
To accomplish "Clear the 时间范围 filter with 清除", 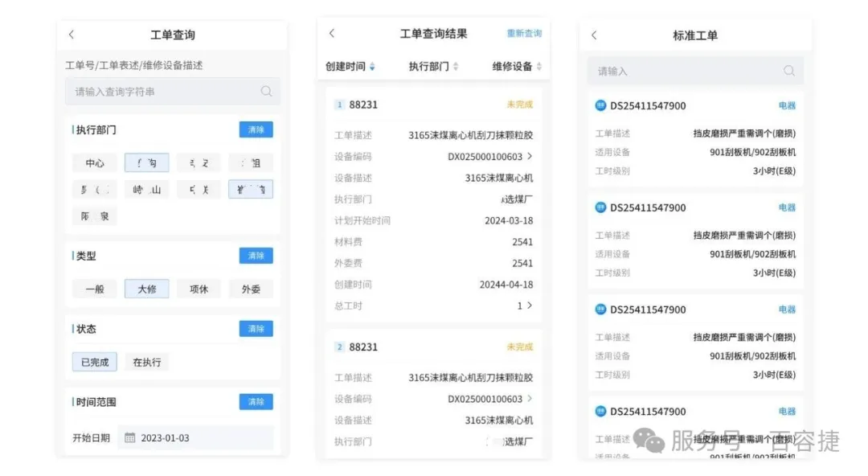I will tap(256, 402).
